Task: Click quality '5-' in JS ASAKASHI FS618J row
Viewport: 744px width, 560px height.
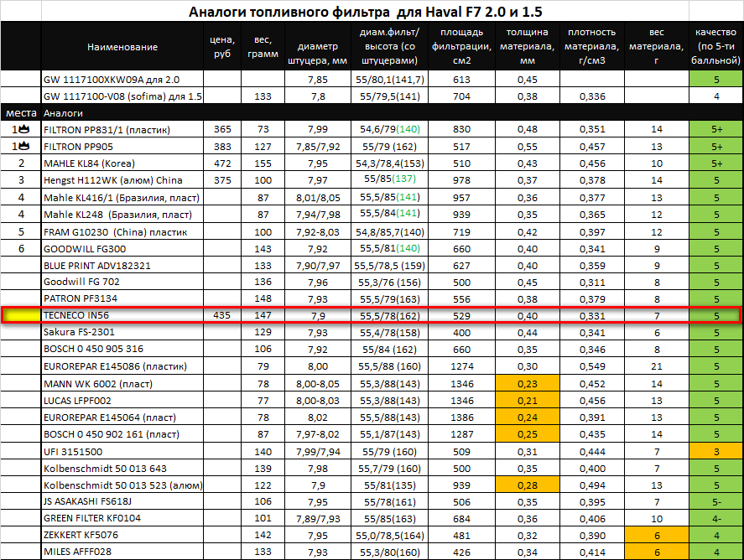Action: (x=716, y=501)
